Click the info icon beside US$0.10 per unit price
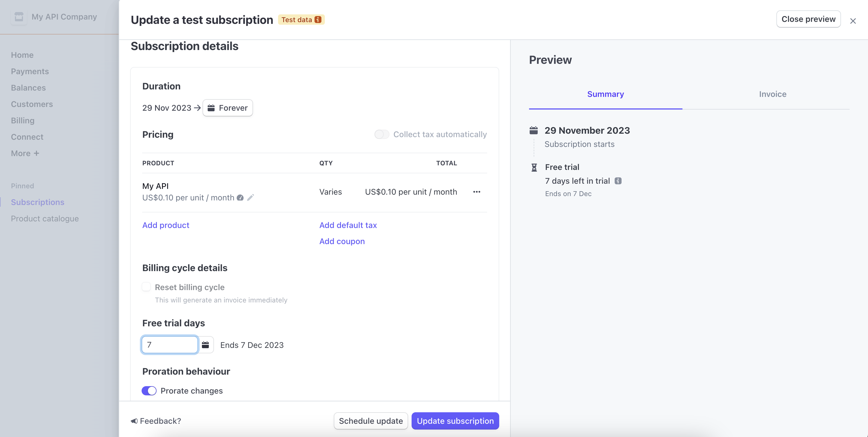 tap(240, 198)
